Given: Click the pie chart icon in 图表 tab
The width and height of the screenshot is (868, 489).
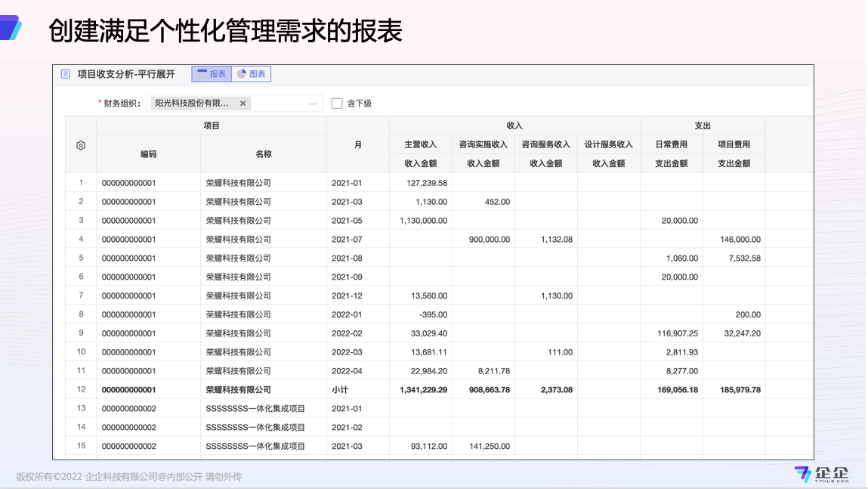Looking at the screenshot, I should coord(241,74).
